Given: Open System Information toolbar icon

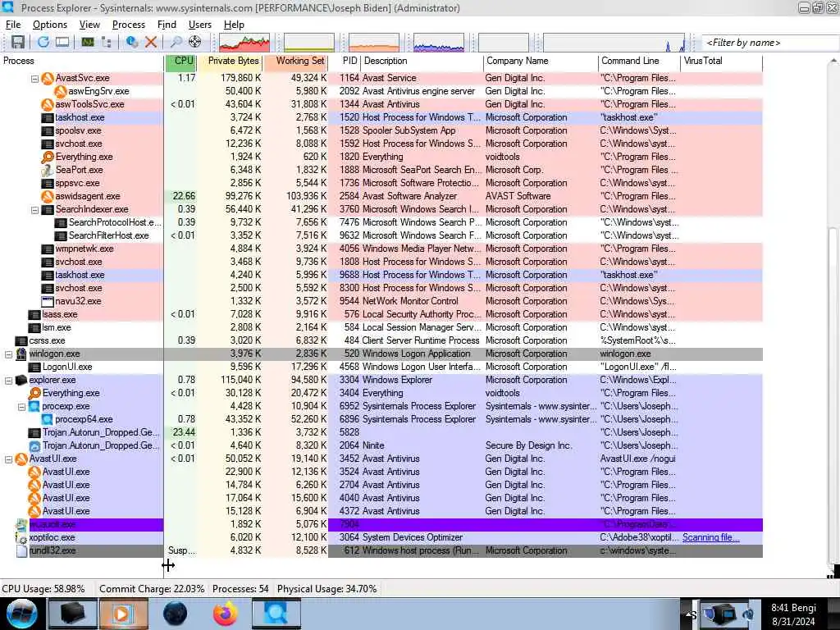Looking at the screenshot, I should click(x=87, y=42).
